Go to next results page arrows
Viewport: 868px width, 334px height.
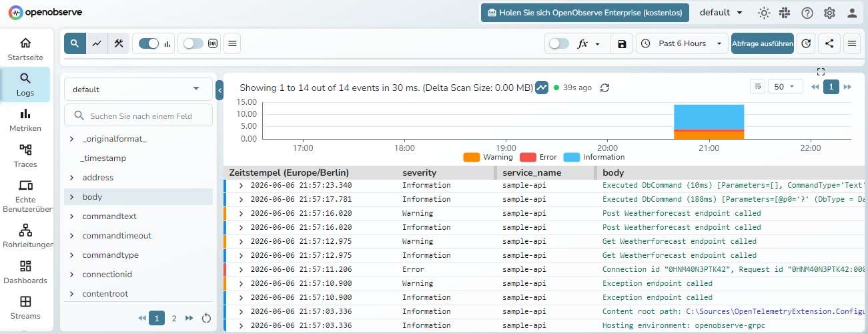pos(847,87)
